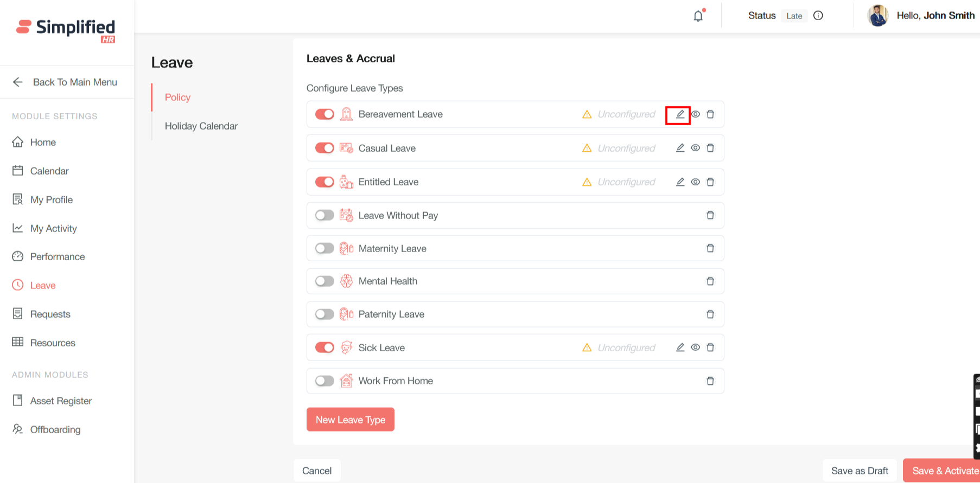This screenshot has width=980, height=483.
Task: Open the notifications bell
Action: [698, 16]
